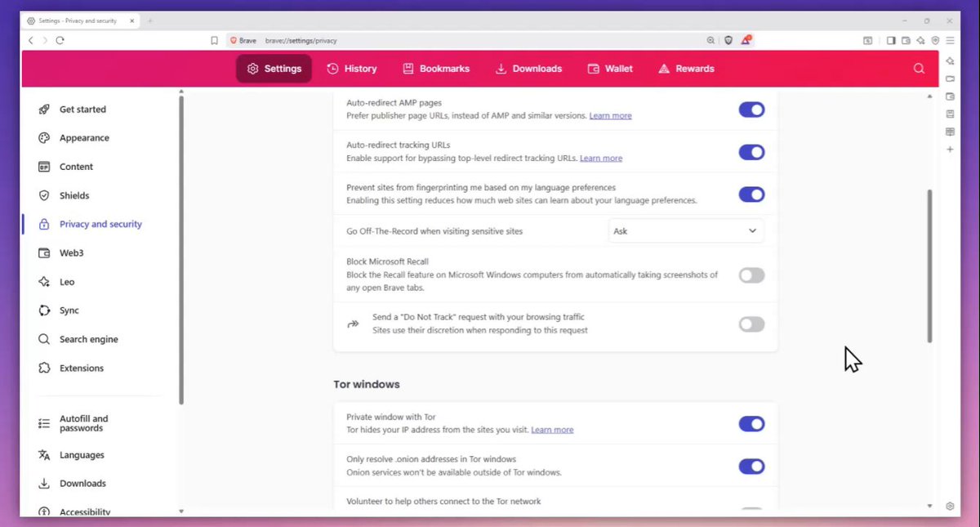Close the Settings - Privacy and security tab
Screen dimensions: 980x527
[x=132, y=20]
